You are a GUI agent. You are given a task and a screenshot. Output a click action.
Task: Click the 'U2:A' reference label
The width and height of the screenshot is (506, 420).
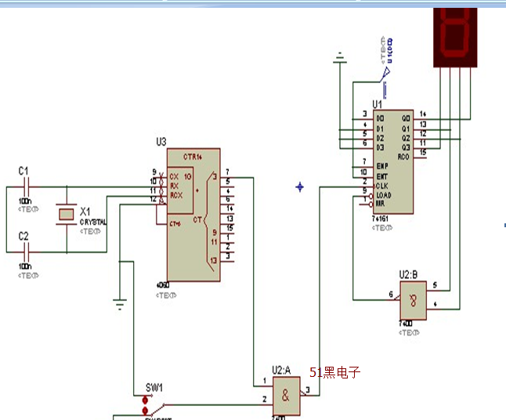tap(281, 370)
